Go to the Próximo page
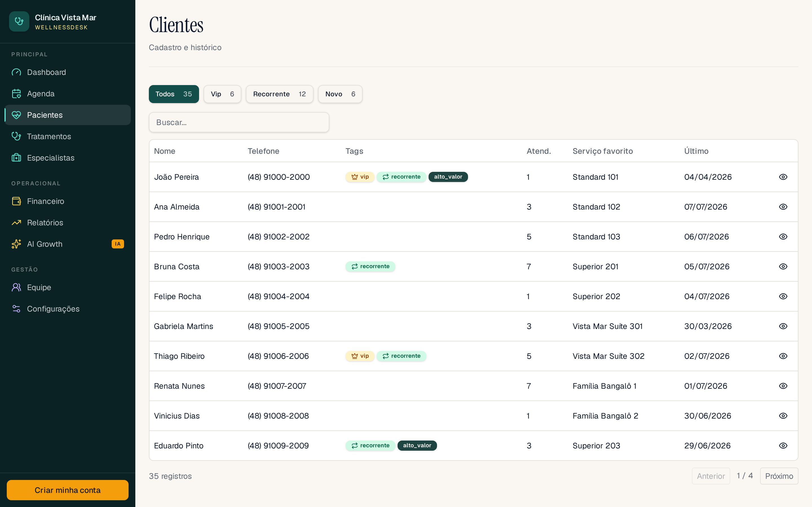Screen dimensions: 812x507 779,476
